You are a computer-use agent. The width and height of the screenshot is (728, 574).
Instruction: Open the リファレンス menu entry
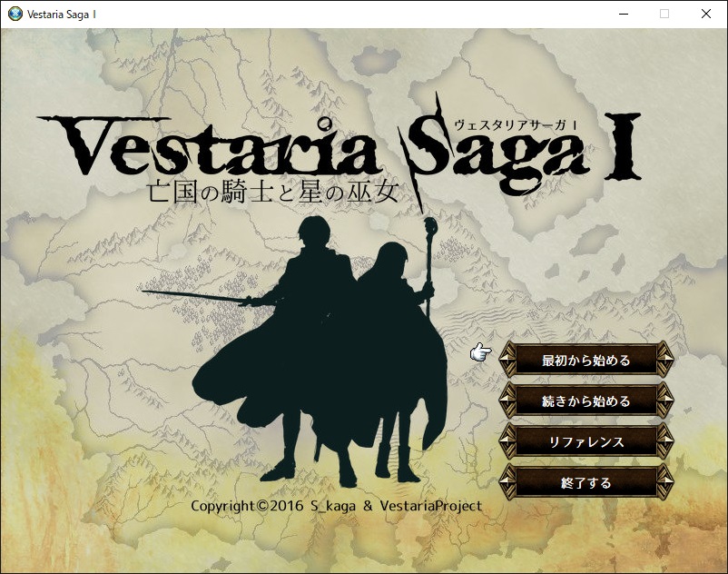[585, 441]
